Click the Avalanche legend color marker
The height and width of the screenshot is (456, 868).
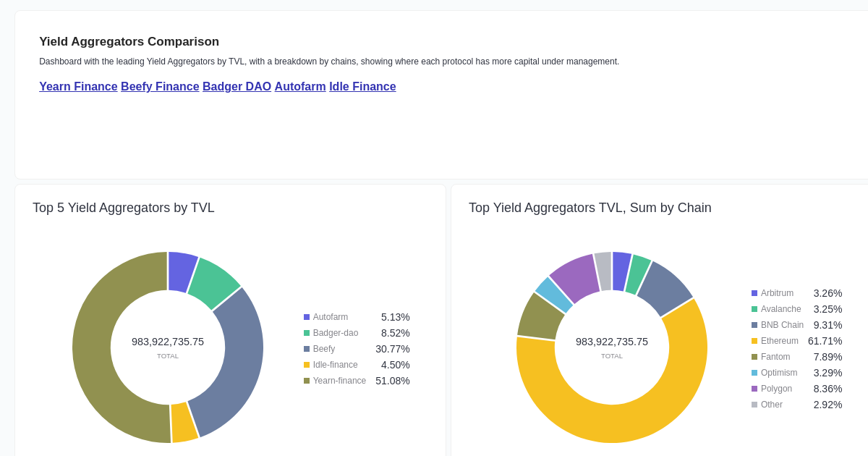click(x=754, y=309)
